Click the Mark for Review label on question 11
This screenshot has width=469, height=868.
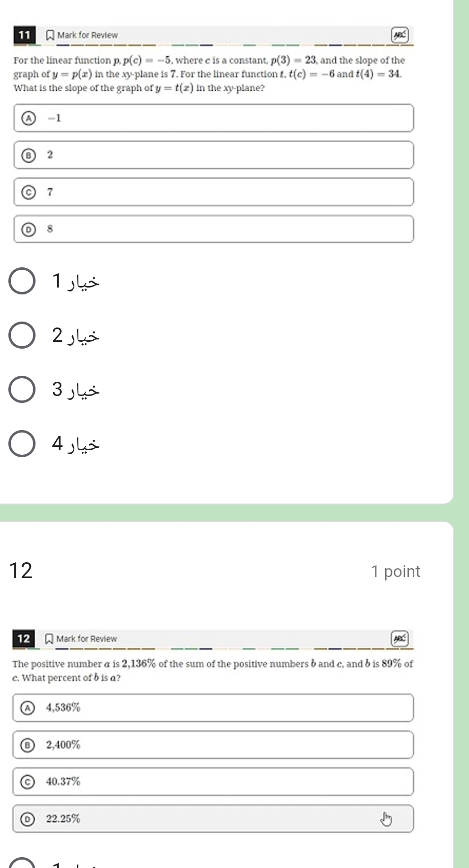click(x=87, y=36)
